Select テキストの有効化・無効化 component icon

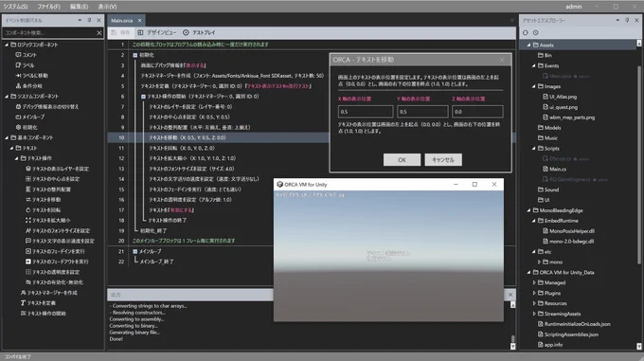pyautogui.click(x=27, y=282)
